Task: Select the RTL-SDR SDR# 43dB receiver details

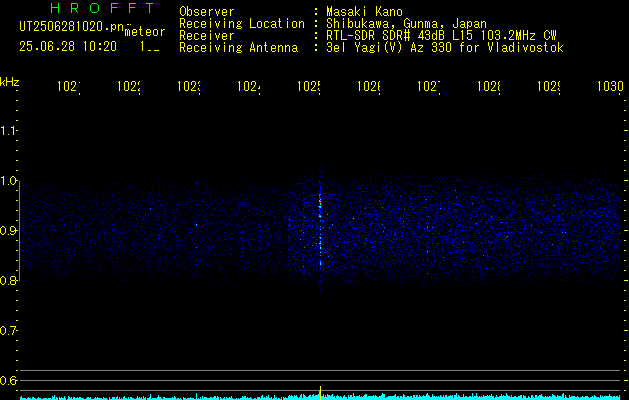Action: tap(441, 36)
